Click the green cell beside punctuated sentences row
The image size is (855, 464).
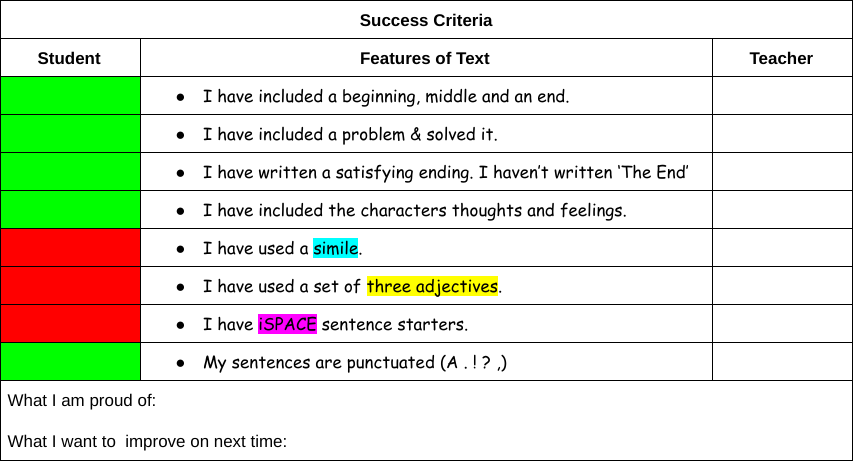(x=70, y=362)
